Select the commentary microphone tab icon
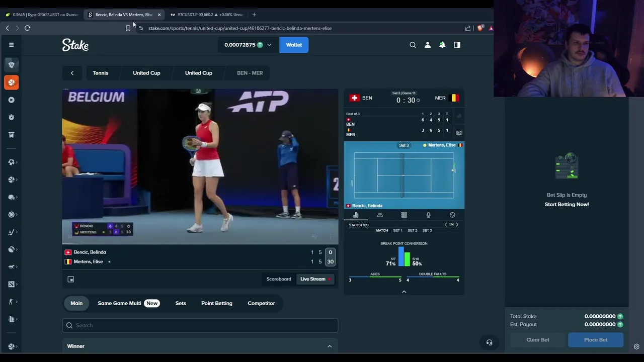Screen dimensions: 644x362 coord(428,215)
